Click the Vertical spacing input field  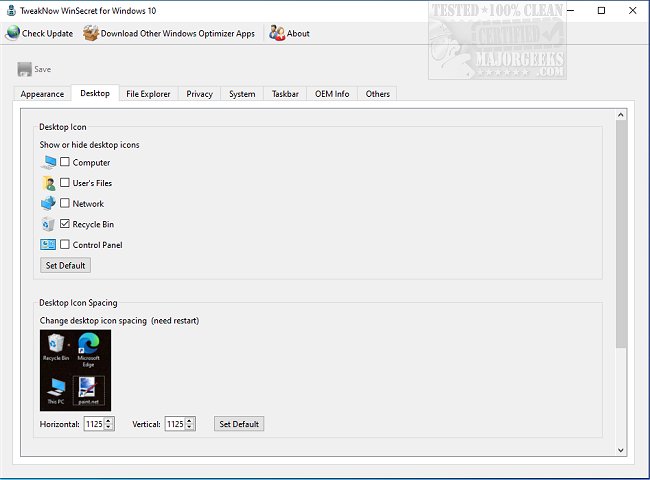click(175, 424)
